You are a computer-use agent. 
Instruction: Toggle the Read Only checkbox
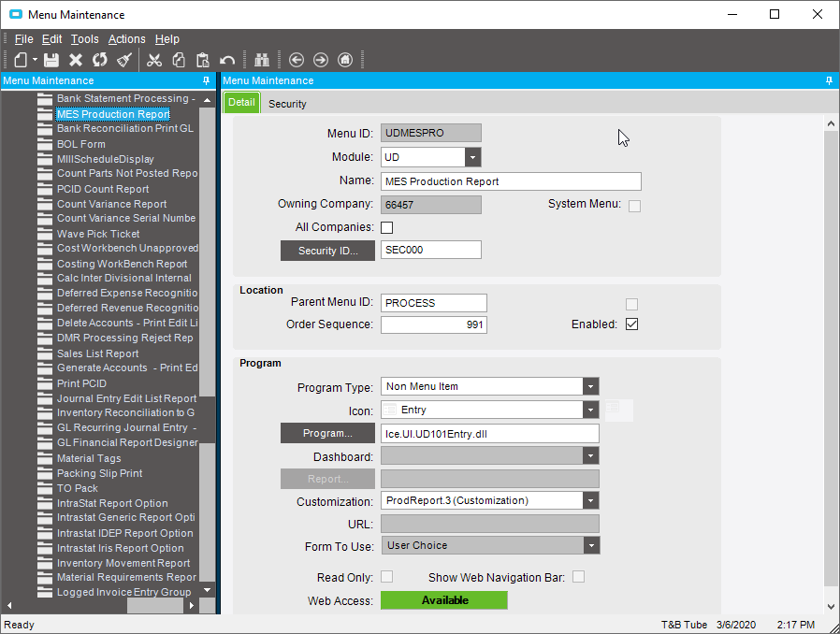386,577
